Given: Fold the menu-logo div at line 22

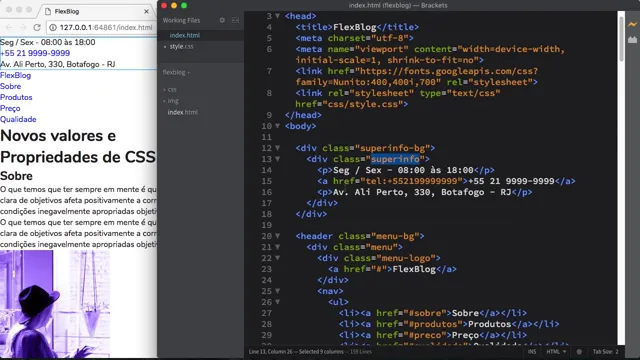Looking at the screenshot, I should 278,258.
